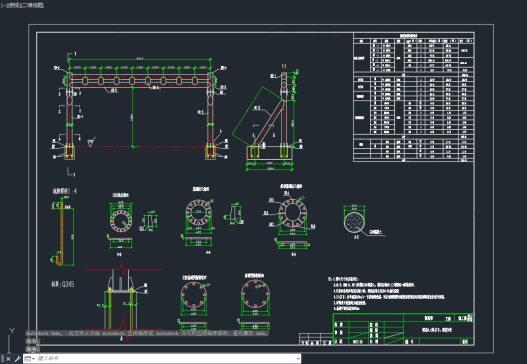Grab the command line grip handle
Viewport: 527px width, 364px height.
point(2,359)
